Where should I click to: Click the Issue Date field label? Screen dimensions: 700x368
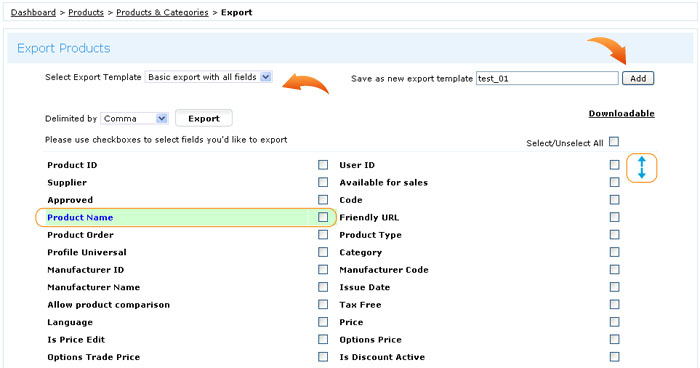(x=365, y=287)
